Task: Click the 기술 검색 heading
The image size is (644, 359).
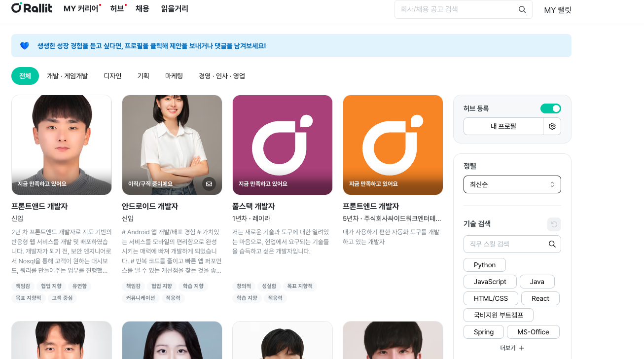Action: point(477,224)
